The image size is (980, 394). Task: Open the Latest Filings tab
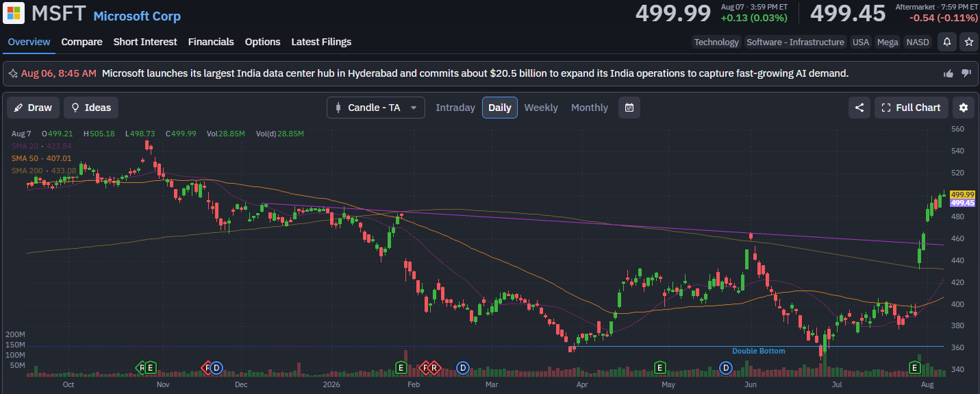tap(321, 42)
